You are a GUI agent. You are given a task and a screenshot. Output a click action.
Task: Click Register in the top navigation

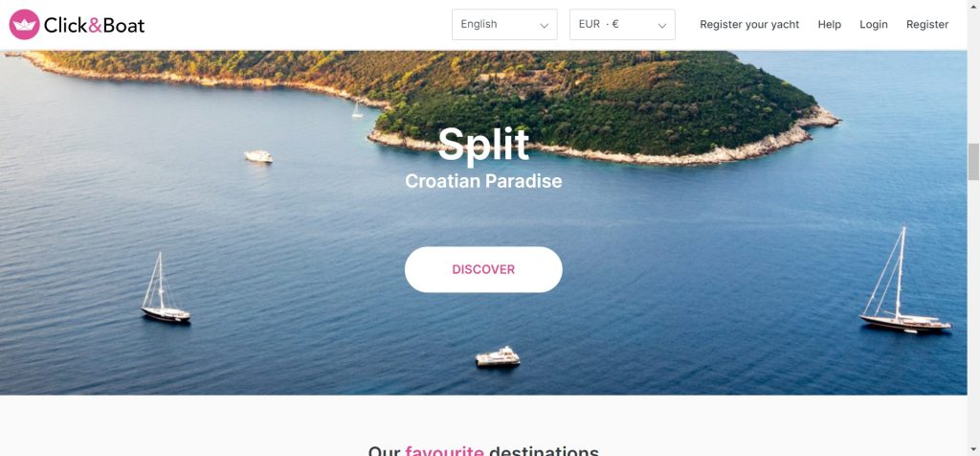tap(926, 24)
